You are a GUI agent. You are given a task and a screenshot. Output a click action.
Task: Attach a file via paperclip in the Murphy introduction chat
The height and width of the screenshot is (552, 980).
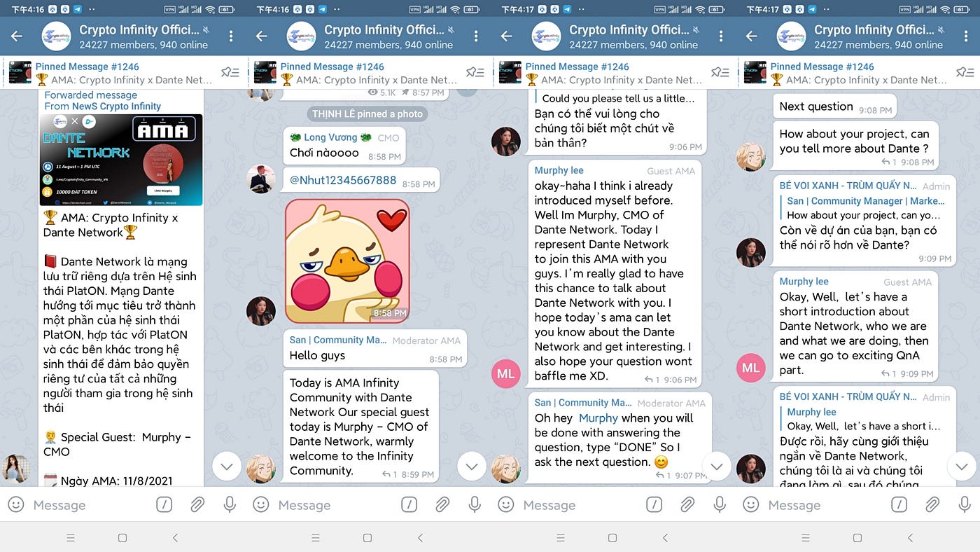pos(687,504)
